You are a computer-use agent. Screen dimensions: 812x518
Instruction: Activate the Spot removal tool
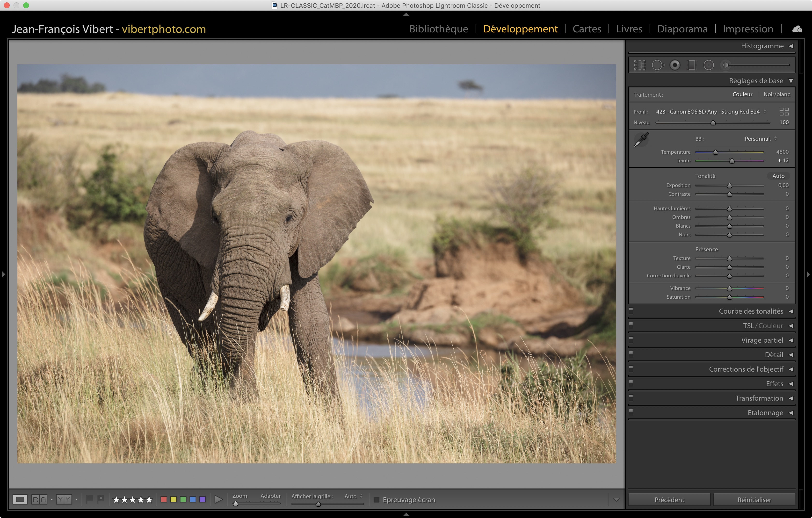[658, 65]
